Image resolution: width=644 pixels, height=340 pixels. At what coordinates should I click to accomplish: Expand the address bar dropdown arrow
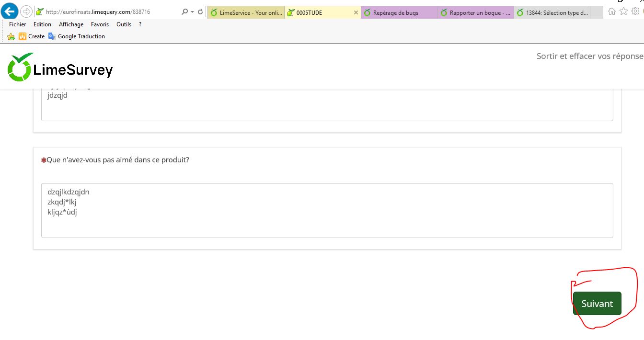click(193, 12)
